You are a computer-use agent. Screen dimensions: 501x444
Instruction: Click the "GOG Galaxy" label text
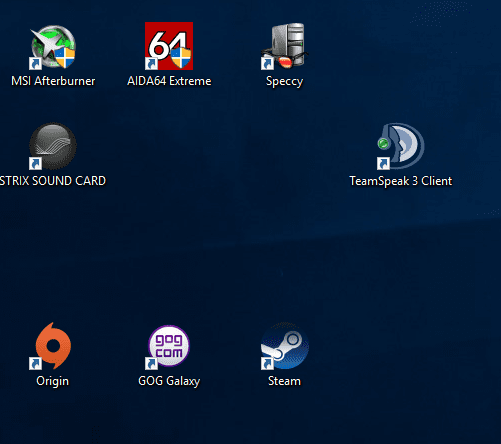tap(169, 381)
